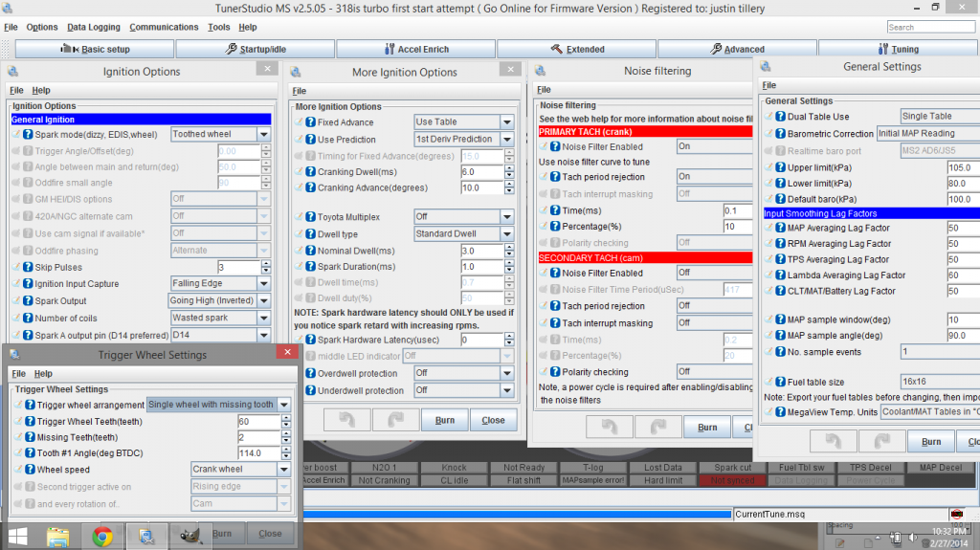Open help icon for Fuel table size
This screenshot has height=550, width=980.
click(780, 382)
